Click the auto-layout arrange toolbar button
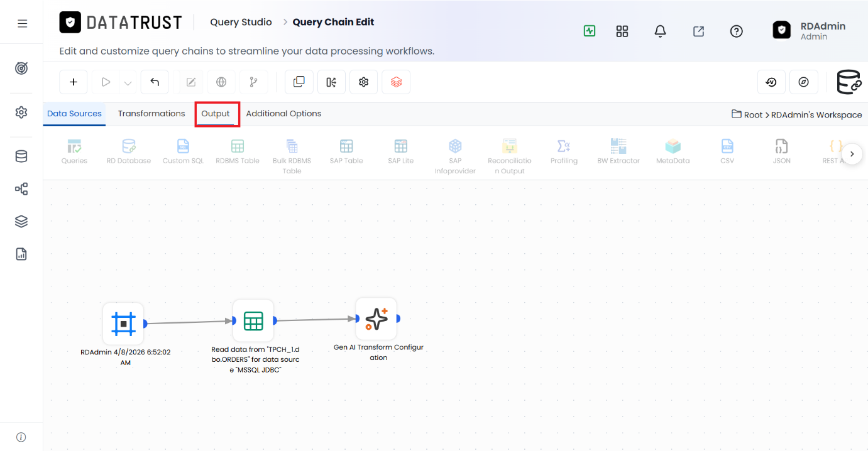This screenshot has width=868, height=451. [331, 82]
